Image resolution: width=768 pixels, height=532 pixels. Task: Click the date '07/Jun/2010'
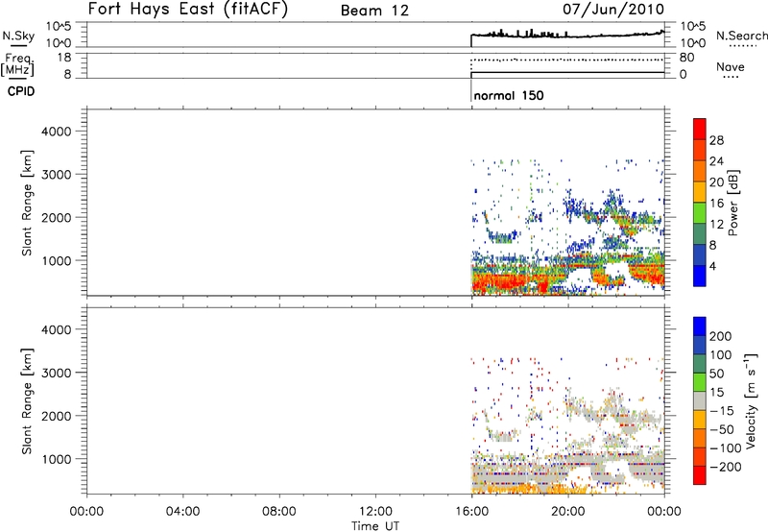(613, 9)
